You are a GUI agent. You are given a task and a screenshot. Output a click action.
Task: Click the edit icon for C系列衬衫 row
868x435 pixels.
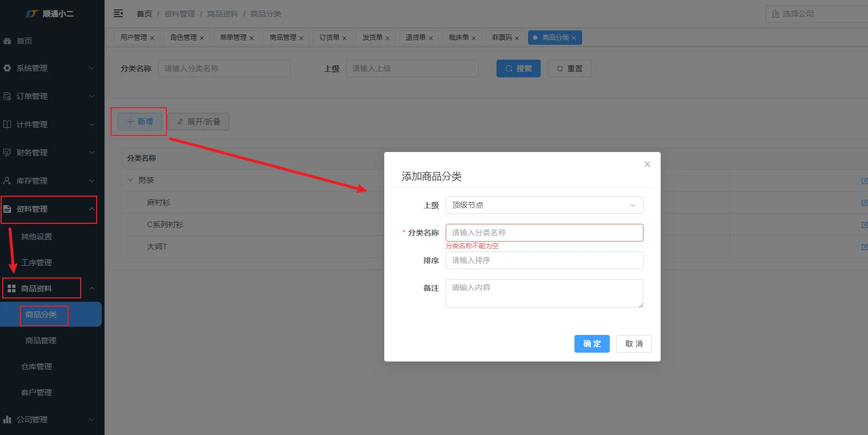point(864,225)
